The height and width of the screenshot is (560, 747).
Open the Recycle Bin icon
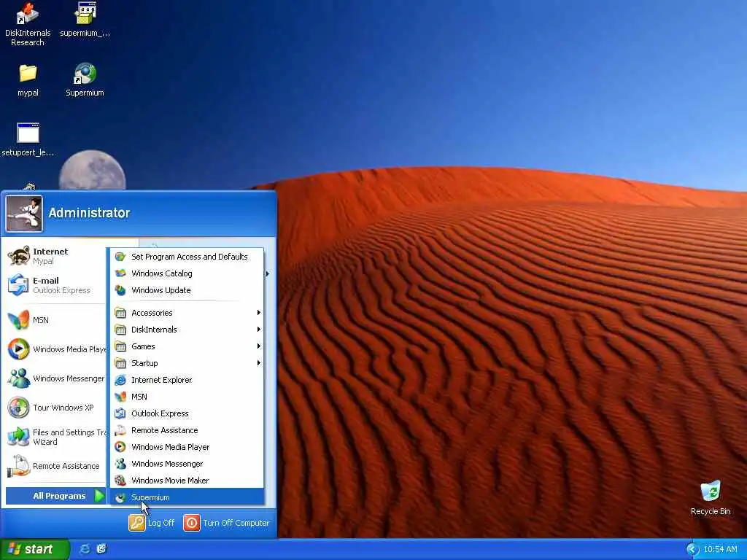(x=711, y=497)
